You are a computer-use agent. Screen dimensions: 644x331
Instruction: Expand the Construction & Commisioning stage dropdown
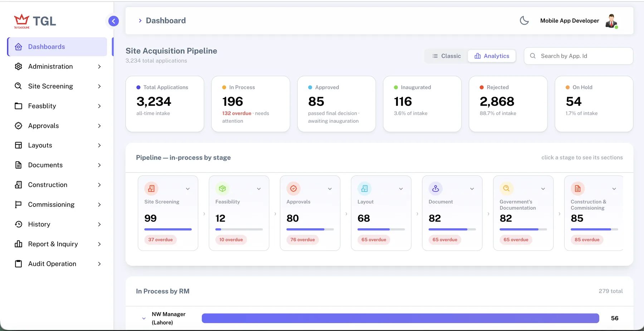click(614, 189)
